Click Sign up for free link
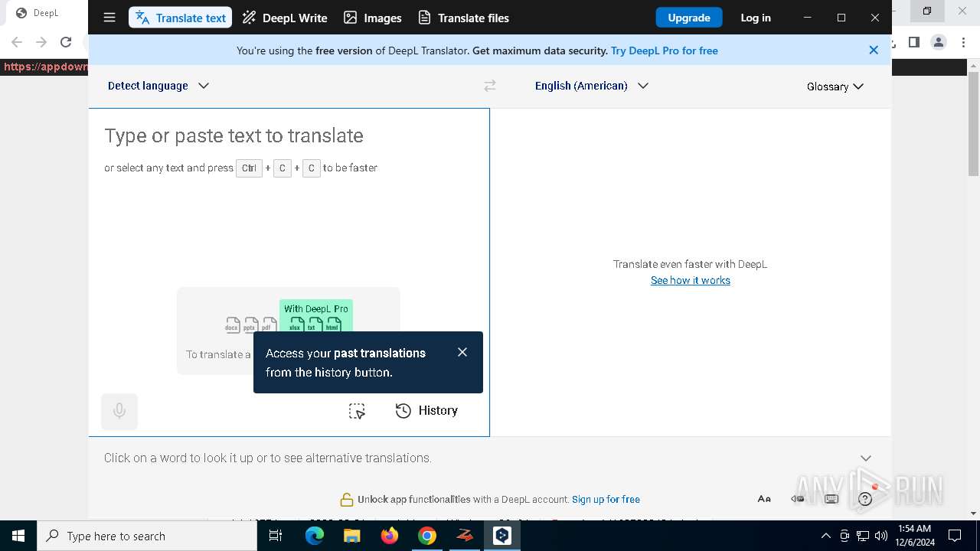This screenshot has height=551, width=980. 606,499
